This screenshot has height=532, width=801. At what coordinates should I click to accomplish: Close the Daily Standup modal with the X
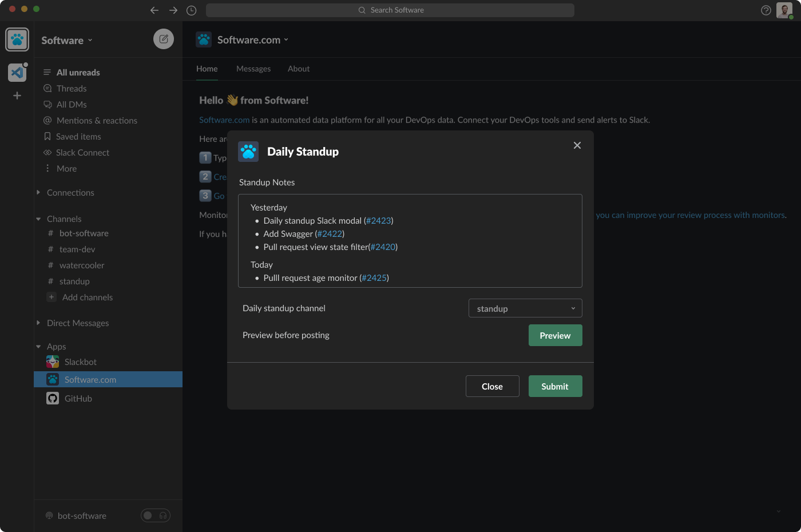tap(577, 145)
